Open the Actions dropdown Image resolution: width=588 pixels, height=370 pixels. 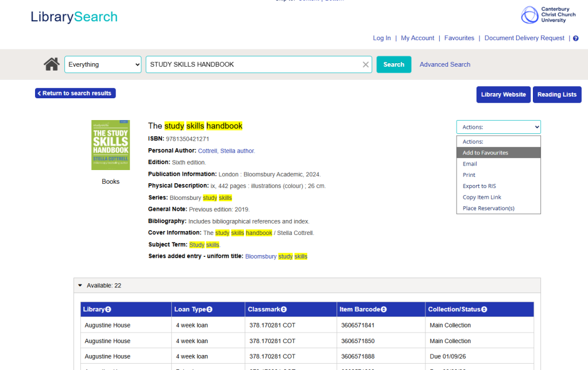point(498,127)
